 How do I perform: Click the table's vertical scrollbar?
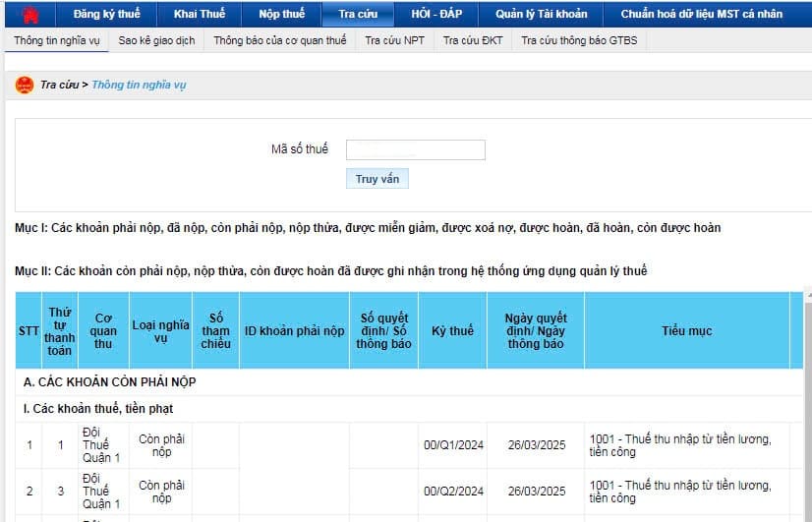pos(808,407)
